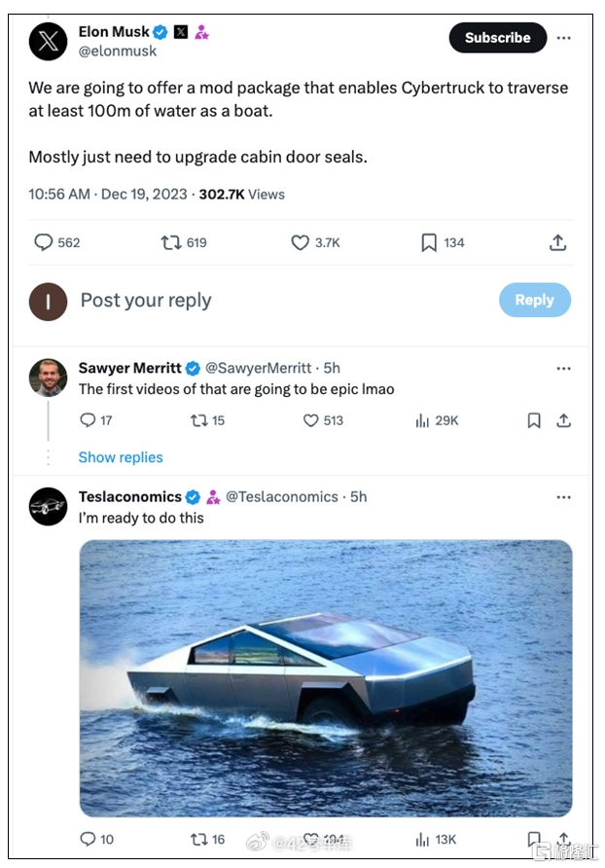Subscribe to Elon Musk
605x868 pixels.
[497, 38]
